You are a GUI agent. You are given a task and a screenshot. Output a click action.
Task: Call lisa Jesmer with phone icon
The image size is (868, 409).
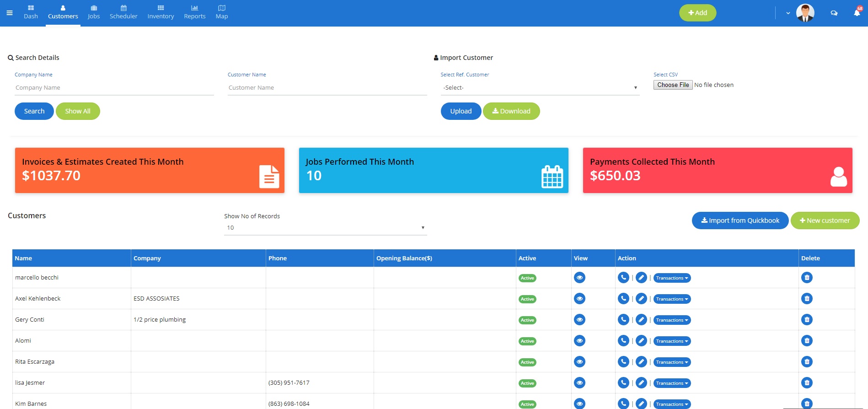tap(623, 383)
